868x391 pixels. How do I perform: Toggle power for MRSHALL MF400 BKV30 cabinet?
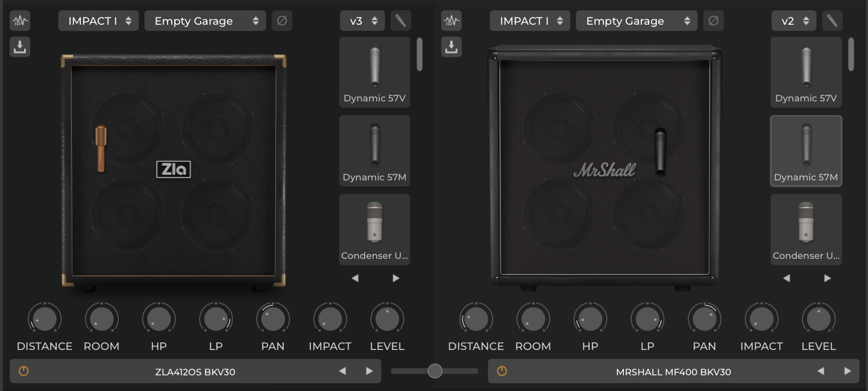[x=502, y=371]
